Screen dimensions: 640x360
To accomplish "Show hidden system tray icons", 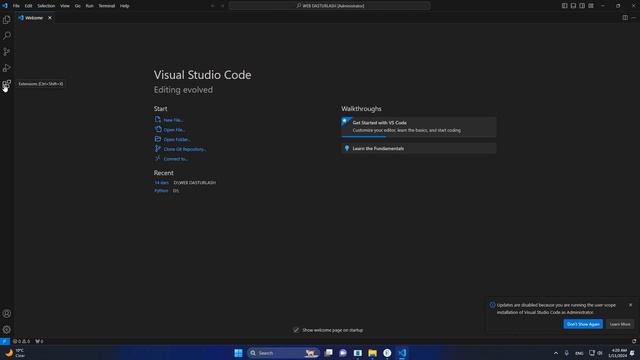I will pos(556,353).
